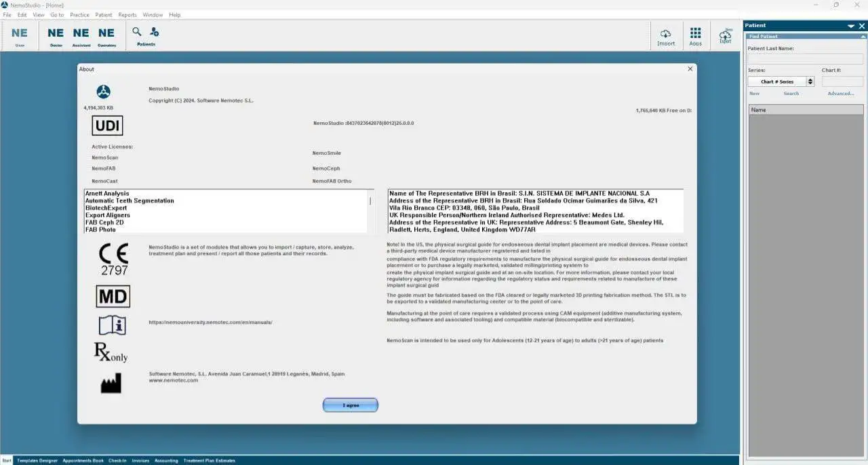Click the Chart # input field

click(x=843, y=81)
